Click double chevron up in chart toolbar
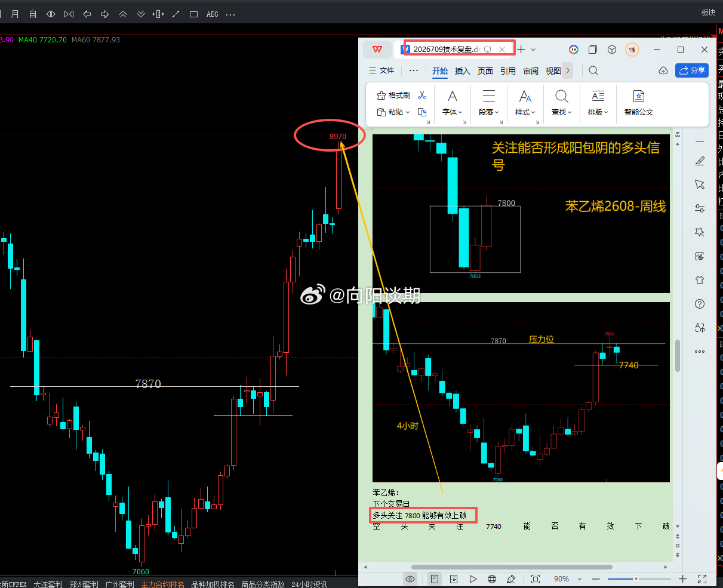Screen dimensions: 723x588 pyautogui.click(x=123, y=13)
